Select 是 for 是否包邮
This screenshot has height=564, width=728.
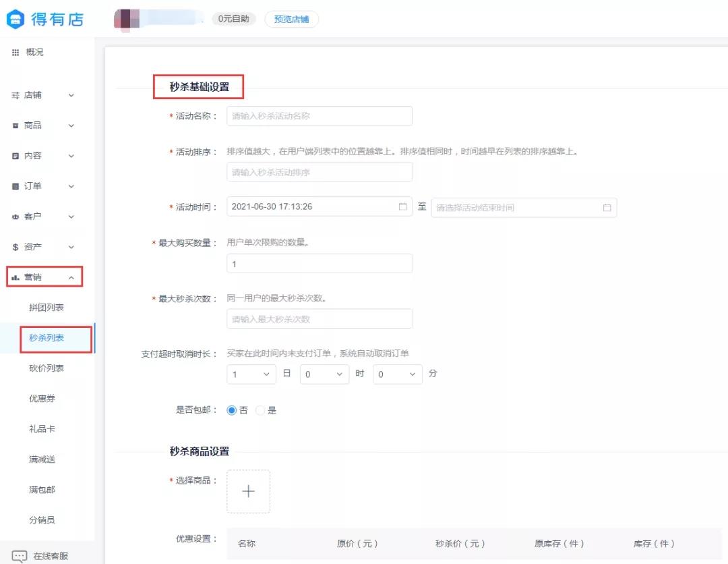(260, 410)
